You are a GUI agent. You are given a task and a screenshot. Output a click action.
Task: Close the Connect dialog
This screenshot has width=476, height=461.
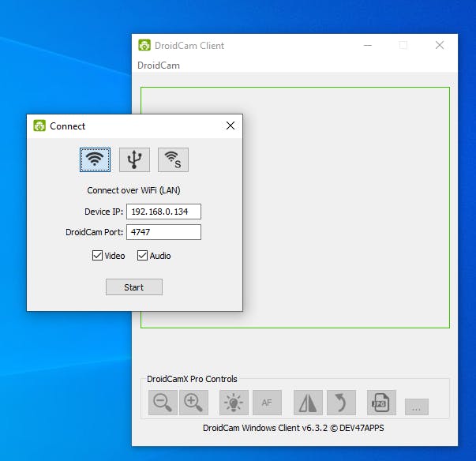click(231, 126)
